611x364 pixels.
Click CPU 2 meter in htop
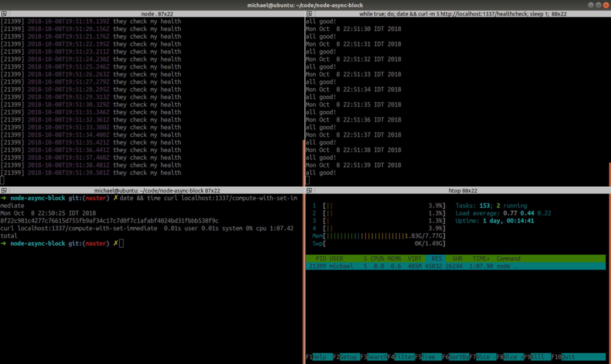click(379, 213)
